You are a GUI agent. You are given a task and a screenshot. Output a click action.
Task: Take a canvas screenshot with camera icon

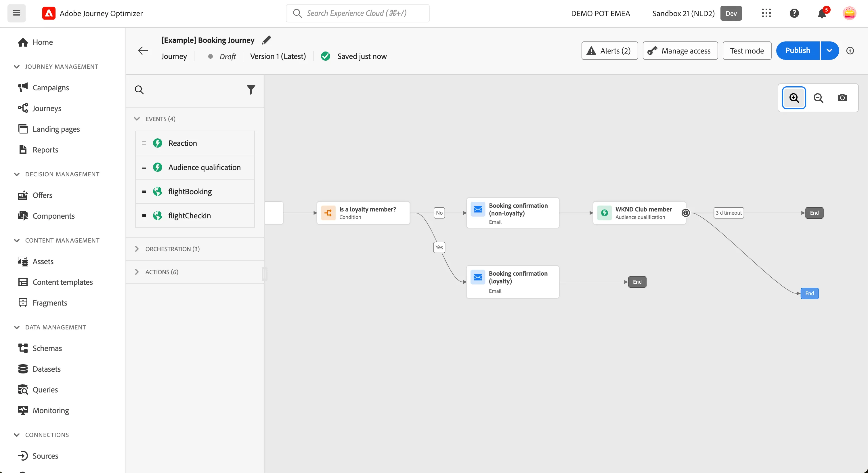click(842, 98)
